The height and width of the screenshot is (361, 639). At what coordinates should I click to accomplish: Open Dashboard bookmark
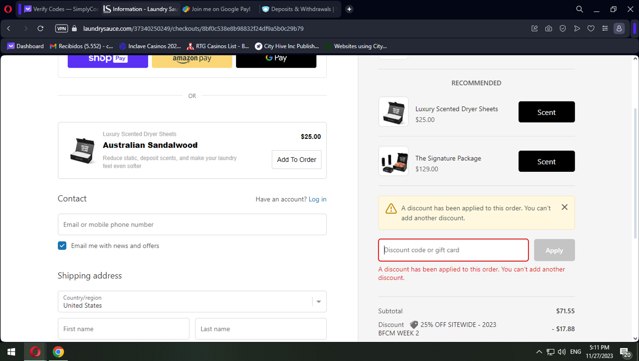(x=25, y=46)
